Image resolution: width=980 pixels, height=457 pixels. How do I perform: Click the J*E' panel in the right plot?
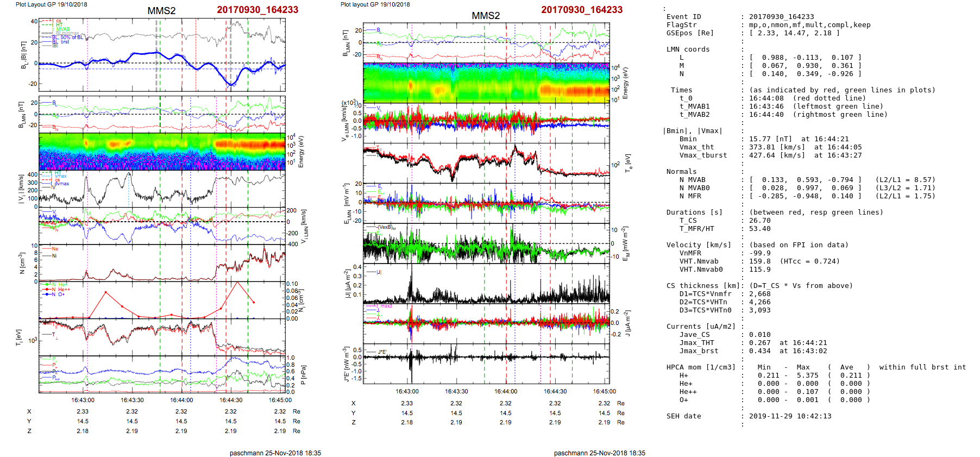pyautogui.click(x=486, y=364)
